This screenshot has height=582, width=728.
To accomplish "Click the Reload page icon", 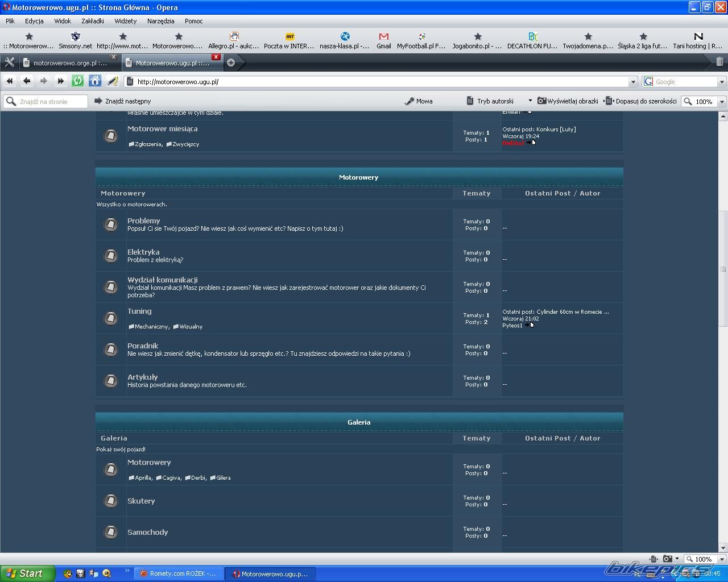I will (x=78, y=81).
